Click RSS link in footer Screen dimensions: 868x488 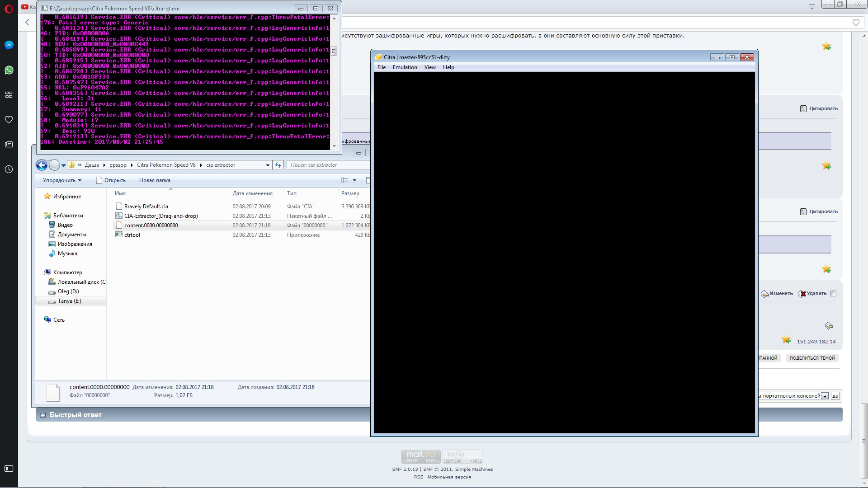(419, 477)
